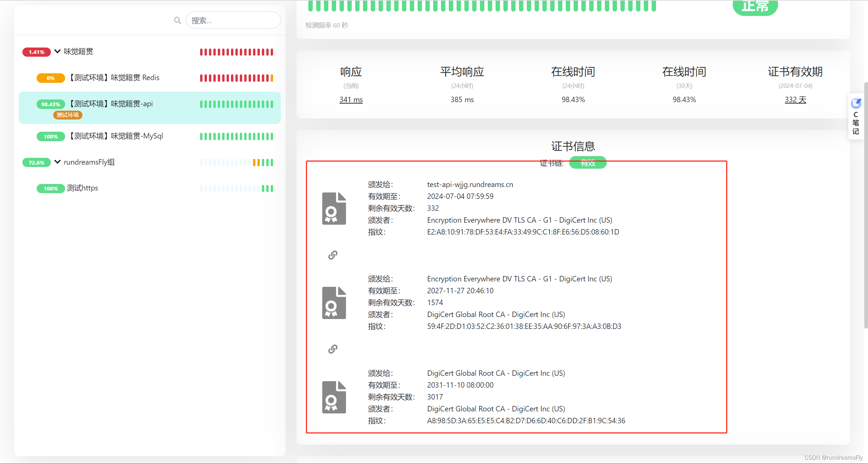Select the 味觉籍贯-api monitor row

click(x=150, y=108)
